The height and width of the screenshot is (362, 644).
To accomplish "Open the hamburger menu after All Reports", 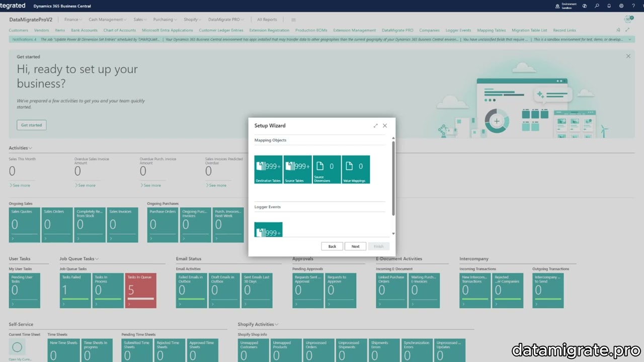I will pyautogui.click(x=293, y=20).
